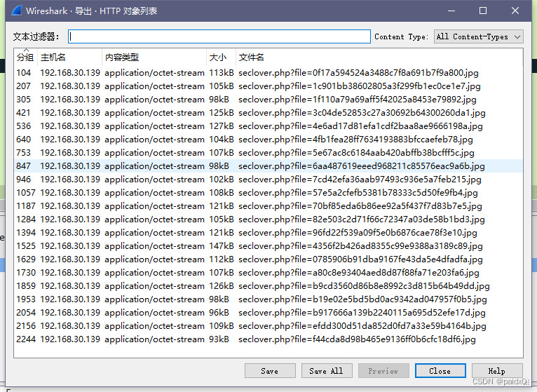Screen dimensions: 537x392
Task: Select the row for packet 1057
Action: pyautogui.click(x=268, y=193)
